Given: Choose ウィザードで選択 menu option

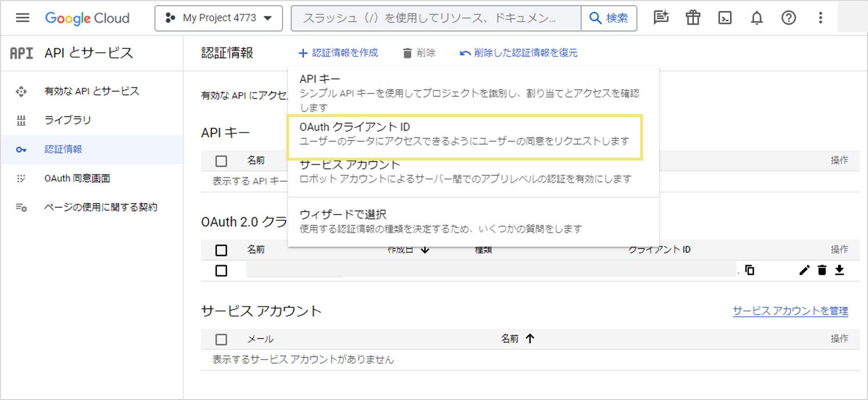Looking at the screenshot, I should coord(473,221).
